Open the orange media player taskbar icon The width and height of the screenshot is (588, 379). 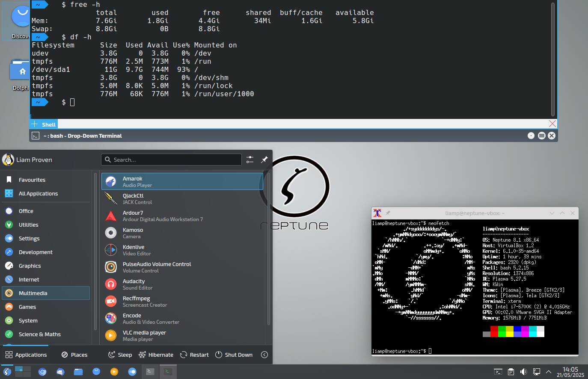[114, 372]
